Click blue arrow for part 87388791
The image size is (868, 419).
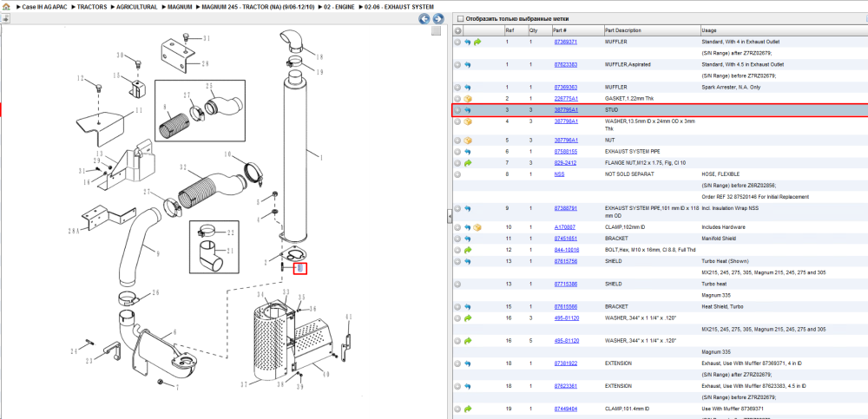(x=468, y=209)
